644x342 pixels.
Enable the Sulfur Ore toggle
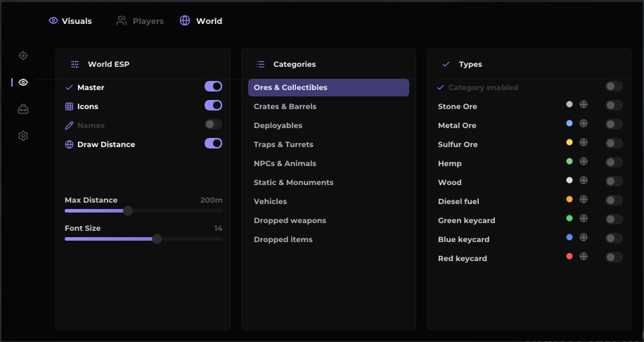[x=614, y=143]
